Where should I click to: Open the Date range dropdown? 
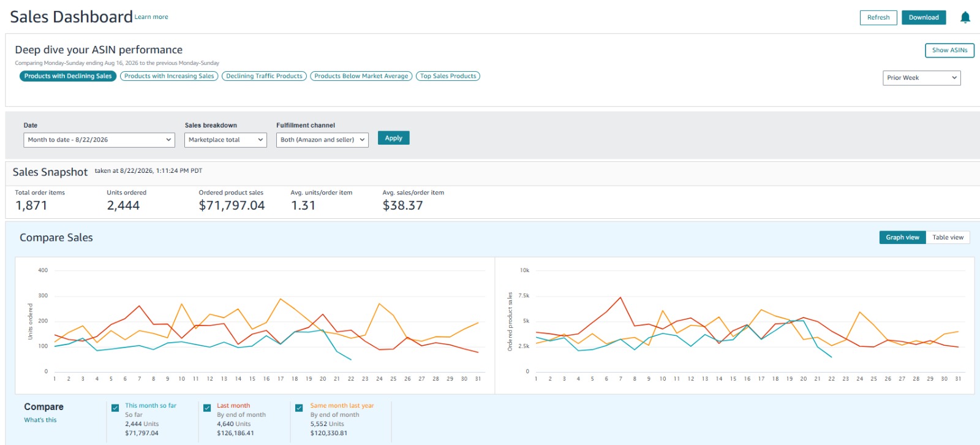(x=99, y=140)
